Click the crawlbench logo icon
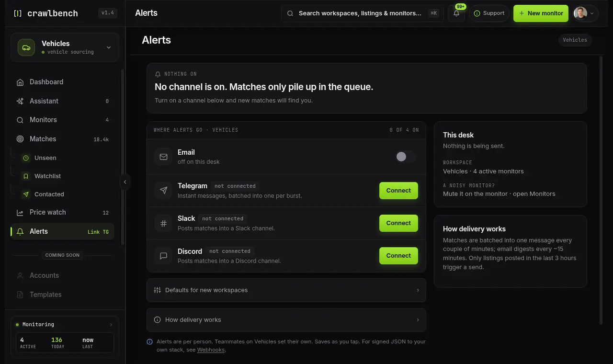The image size is (613, 364). tap(18, 13)
